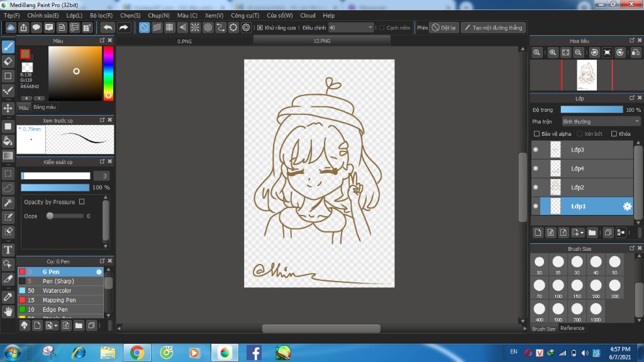Click the Undo arrow in toolbar
This screenshot has width=644, height=362.
[x=108, y=28]
